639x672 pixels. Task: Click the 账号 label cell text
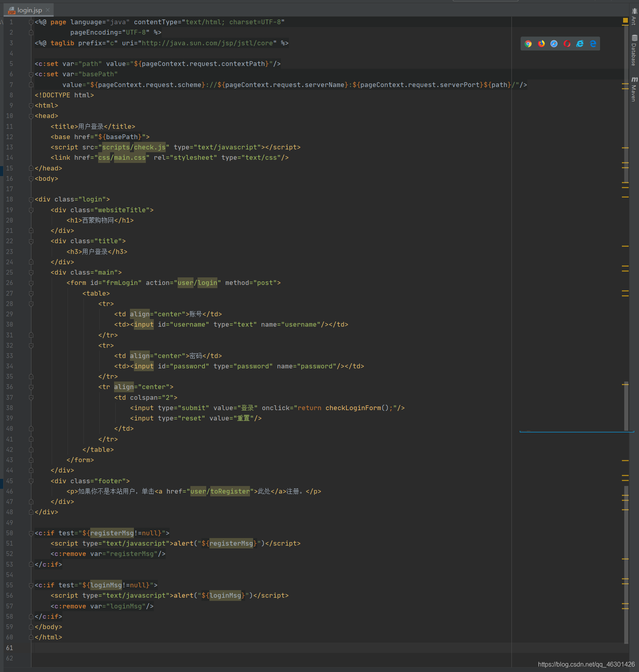tap(196, 314)
